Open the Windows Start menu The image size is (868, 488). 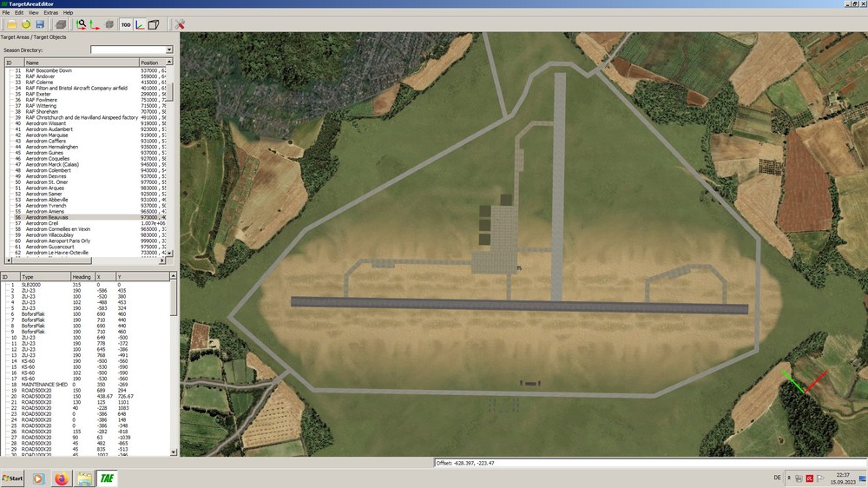(x=13, y=478)
